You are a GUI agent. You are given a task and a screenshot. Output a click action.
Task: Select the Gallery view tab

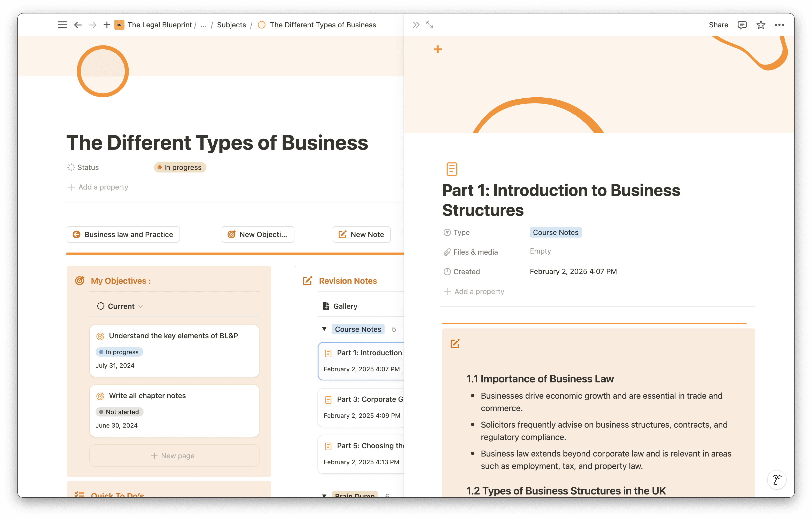(341, 306)
